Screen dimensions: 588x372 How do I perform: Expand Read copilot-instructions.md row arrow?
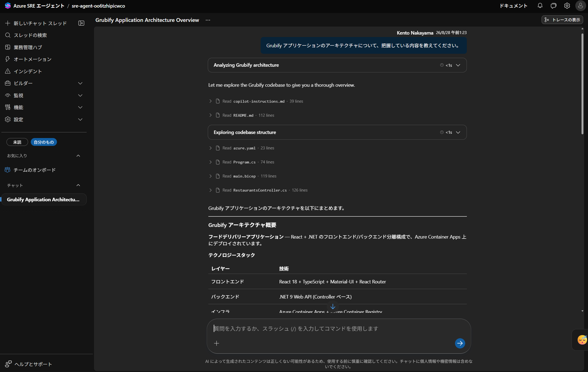[x=211, y=101]
